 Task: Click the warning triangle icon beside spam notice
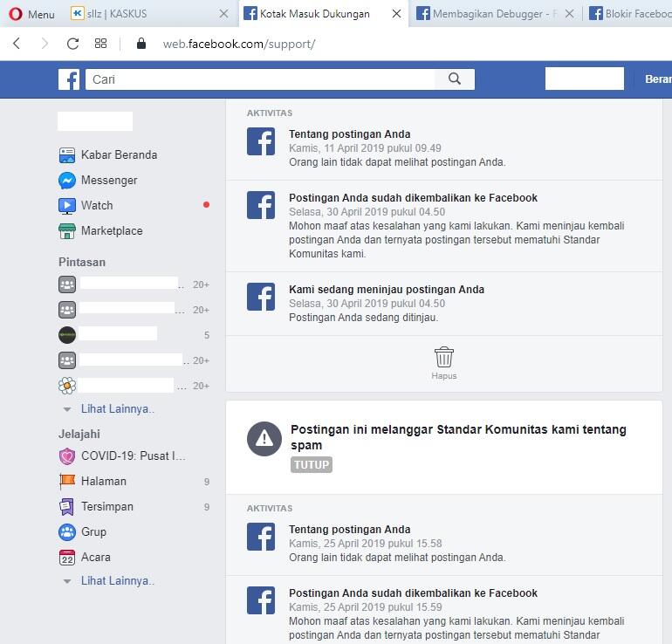pyautogui.click(x=264, y=439)
